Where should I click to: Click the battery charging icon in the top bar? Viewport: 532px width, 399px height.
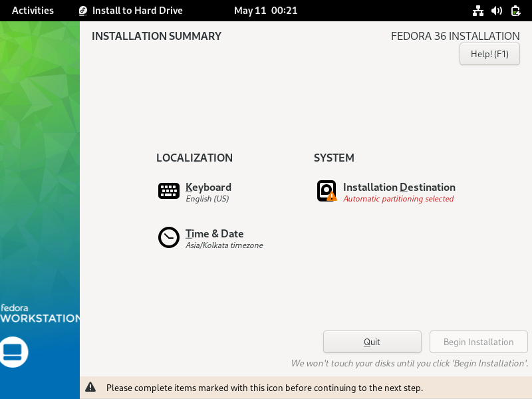[x=515, y=11]
